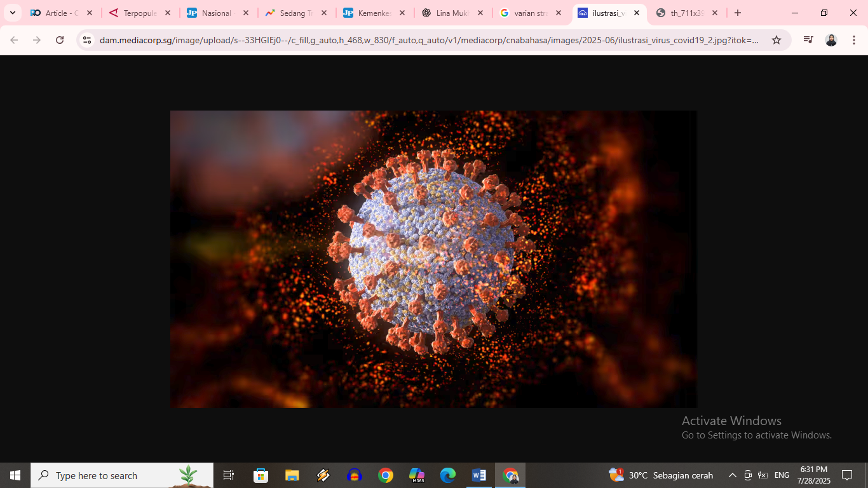
Task: Select the active Chrome profile window taskbar icon
Action: [x=510, y=475]
